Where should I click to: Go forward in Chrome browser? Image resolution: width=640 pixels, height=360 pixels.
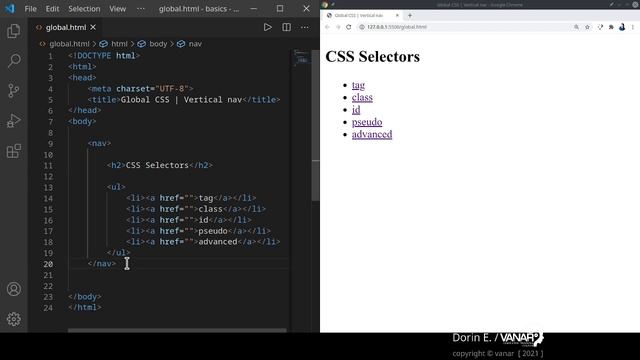[338, 27]
